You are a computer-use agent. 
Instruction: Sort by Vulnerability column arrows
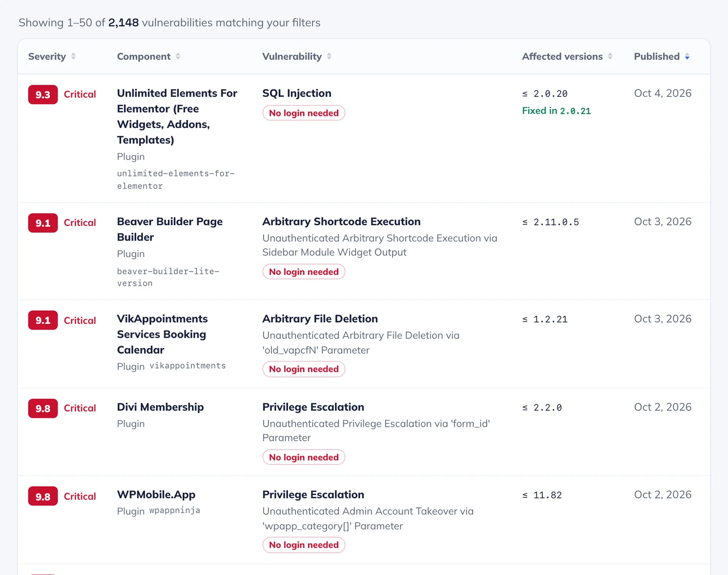point(329,56)
